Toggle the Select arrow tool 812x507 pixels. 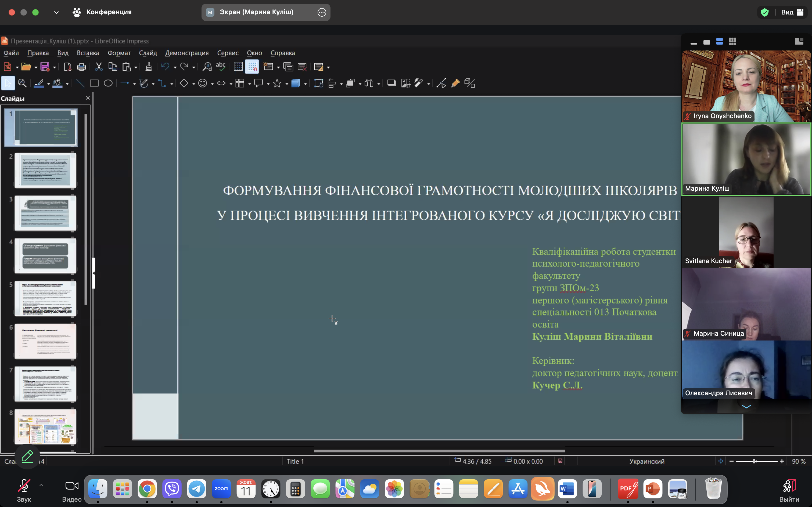click(8, 83)
